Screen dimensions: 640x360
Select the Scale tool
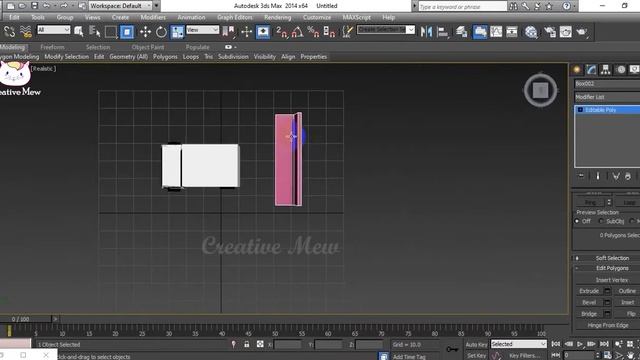[x=177, y=31]
